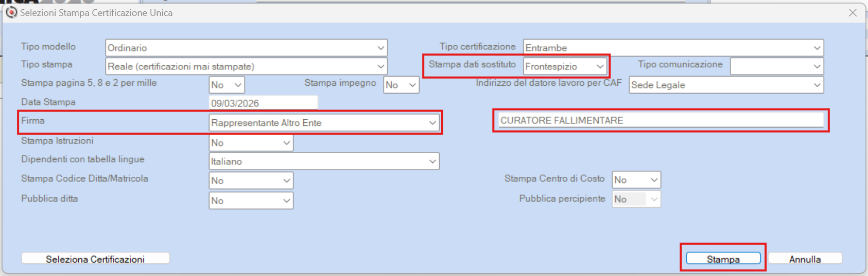Open the Stampa impegno dropdown
Image resolution: width=868 pixels, height=276 pixels.
click(402, 85)
